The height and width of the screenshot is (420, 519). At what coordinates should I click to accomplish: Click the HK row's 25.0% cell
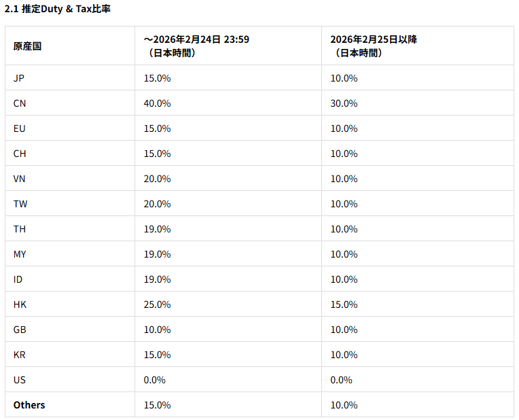157,304
